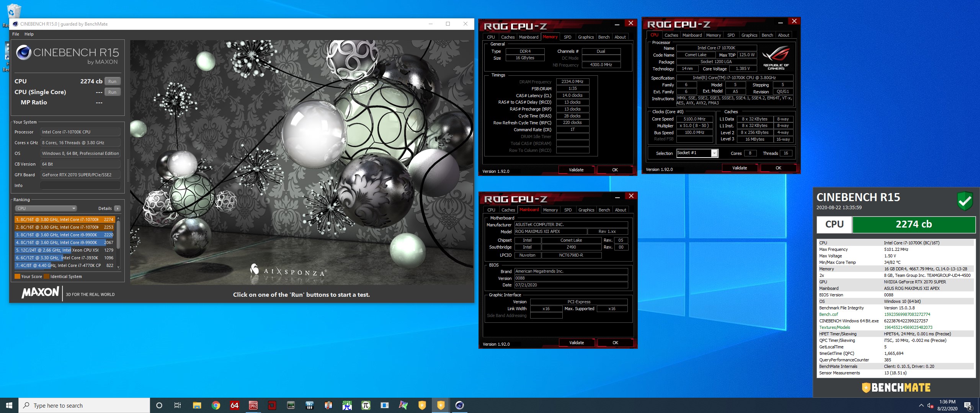Click the DRAM Frequency 2334.0 MHz value

pos(572,81)
